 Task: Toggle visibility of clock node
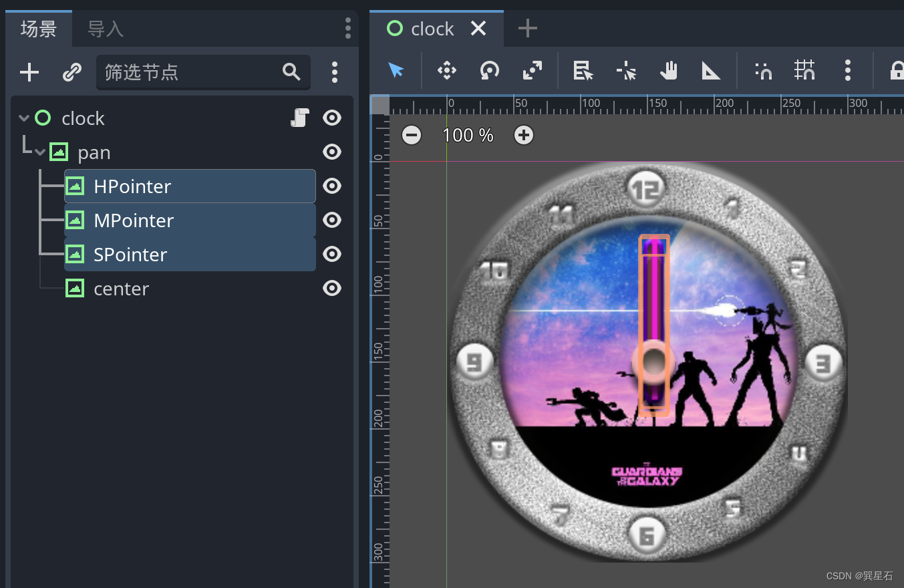point(332,118)
